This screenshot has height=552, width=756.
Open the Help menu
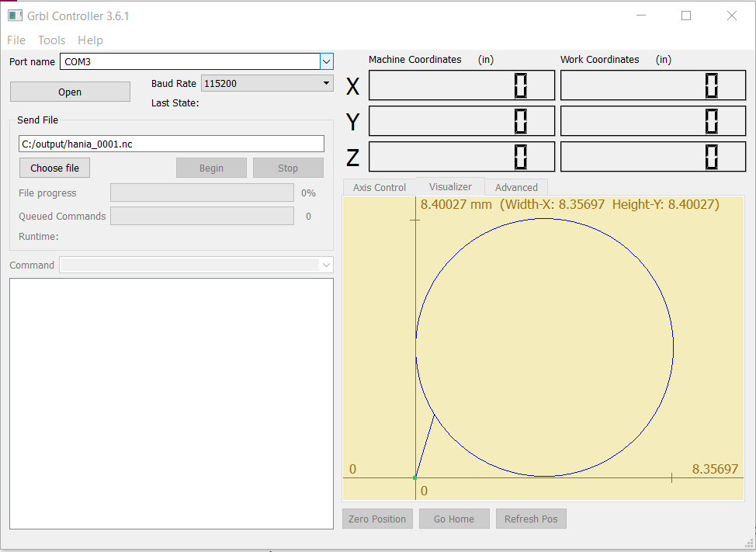click(x=90, y=40)
